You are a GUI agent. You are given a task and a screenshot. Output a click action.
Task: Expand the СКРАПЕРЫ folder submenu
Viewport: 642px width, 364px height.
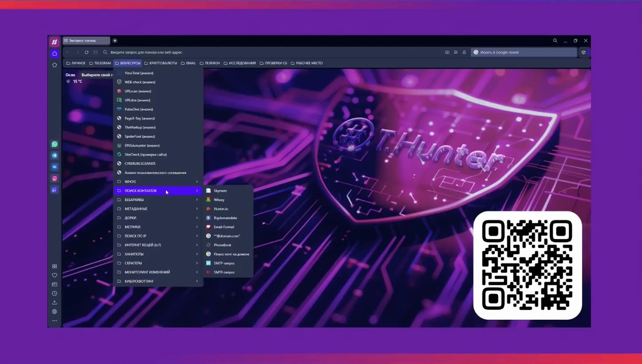point(158,263)
